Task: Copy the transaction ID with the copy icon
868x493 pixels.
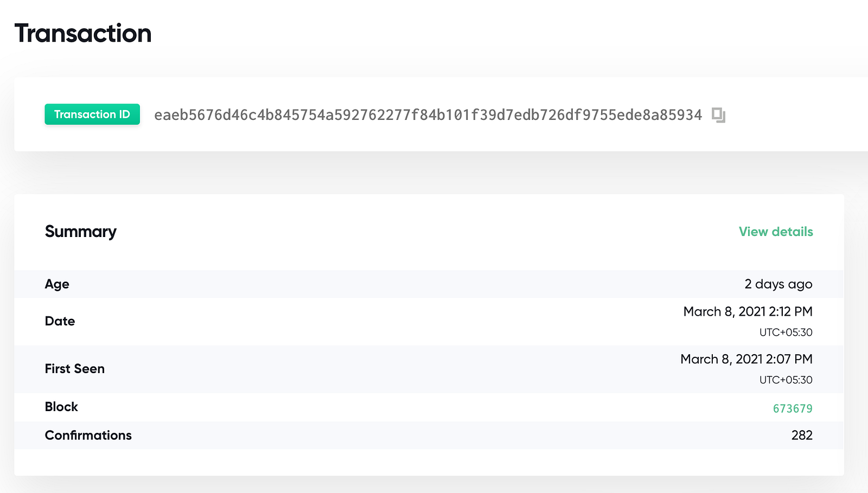Action: click(718, 115)
